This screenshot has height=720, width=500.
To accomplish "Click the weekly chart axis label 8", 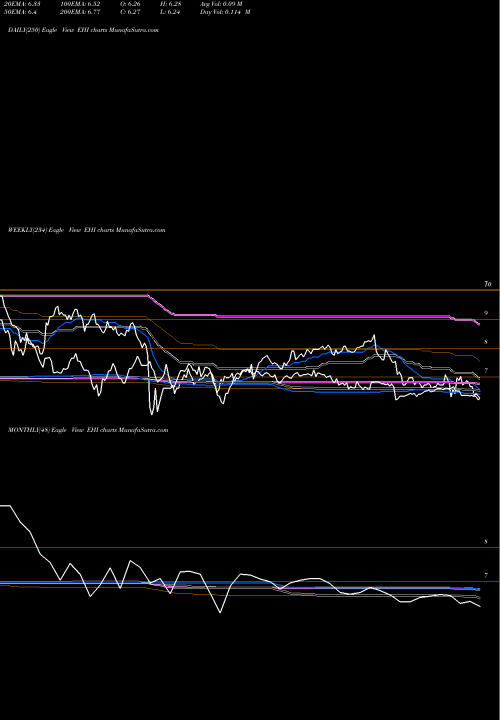I will coord(486,342).
